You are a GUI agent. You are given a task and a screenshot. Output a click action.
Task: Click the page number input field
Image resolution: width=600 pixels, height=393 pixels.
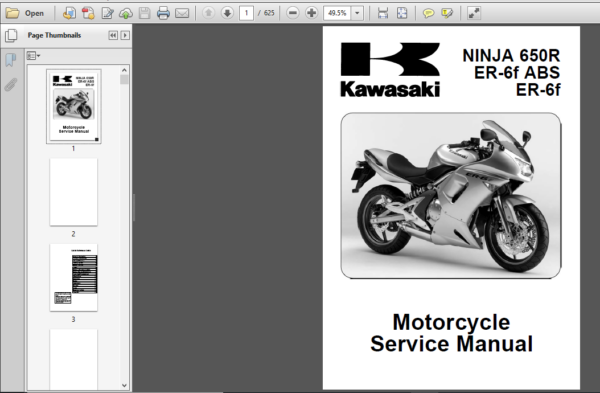[x=246, y=13]
